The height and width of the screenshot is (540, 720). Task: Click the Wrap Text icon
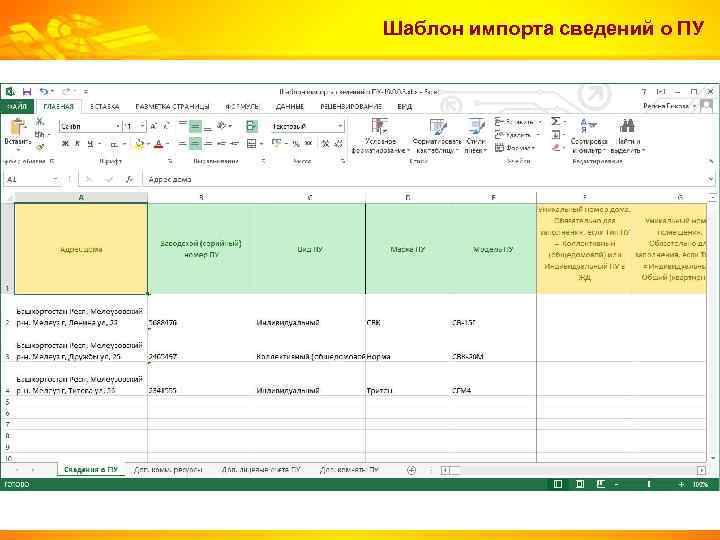pyautogui.click(x=252, y=126)
